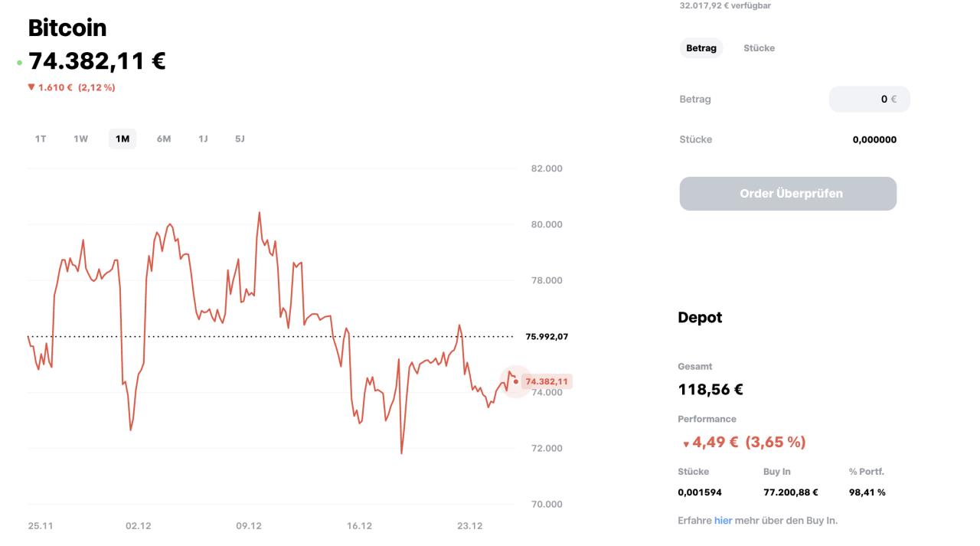Click the red dot at chart's current price
980x546 pixels.
click(x=516, y=381)
